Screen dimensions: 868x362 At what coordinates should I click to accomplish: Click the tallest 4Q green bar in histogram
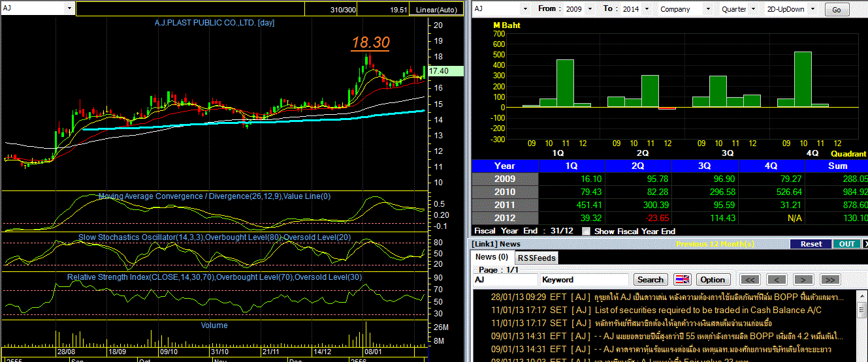(x=803, y=80)
